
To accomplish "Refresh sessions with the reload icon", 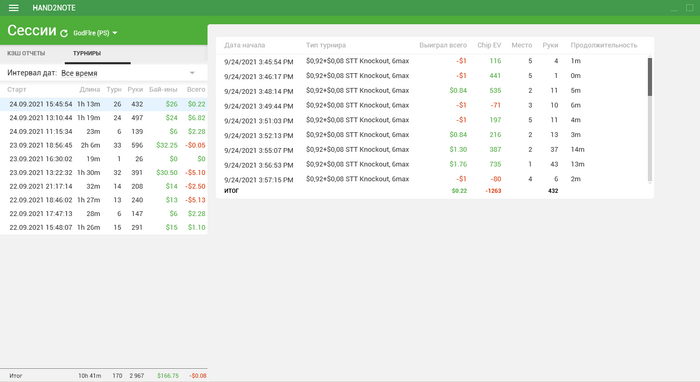I will [x=64, y=33].
